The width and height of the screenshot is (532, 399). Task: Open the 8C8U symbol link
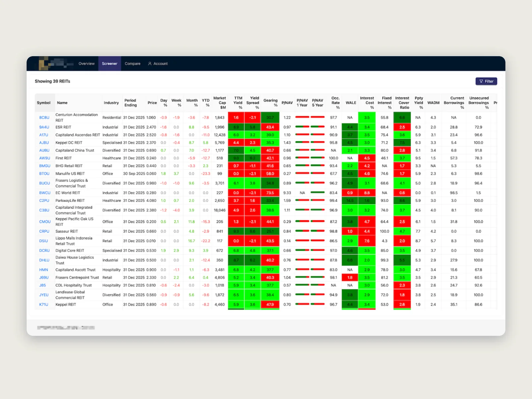pos(44,118)
